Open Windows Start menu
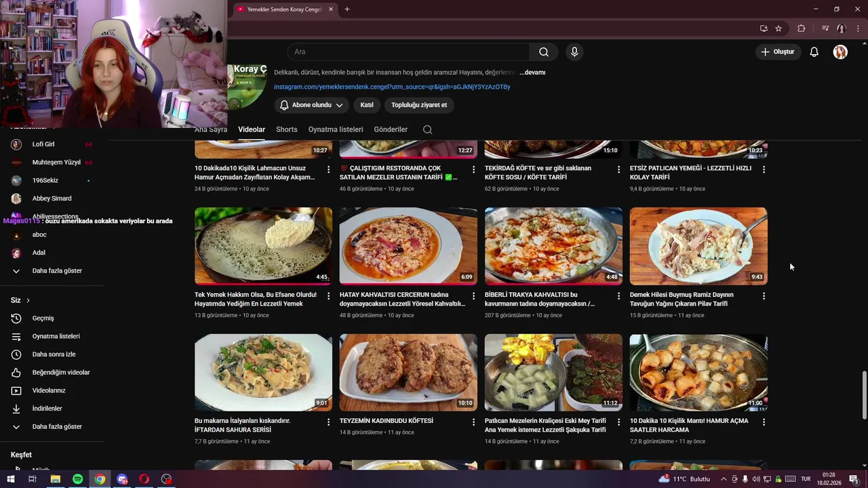The image size is (868, 488). point(11,479)
